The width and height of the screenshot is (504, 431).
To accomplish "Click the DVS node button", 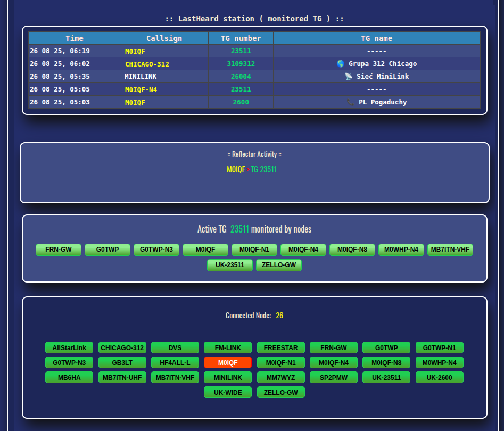I will [x=175, y=348].
